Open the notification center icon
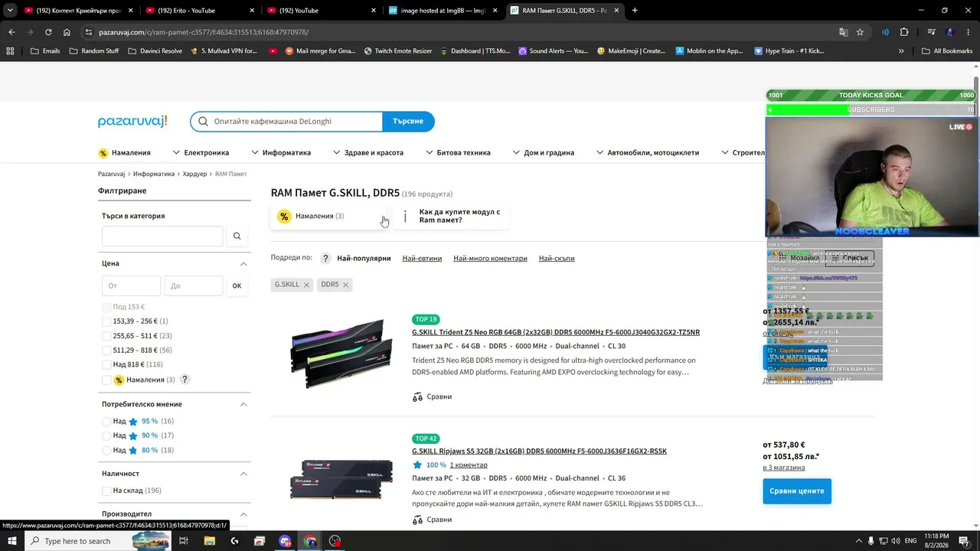The height and width of the screenshot is (551, 980). point(965,541)
